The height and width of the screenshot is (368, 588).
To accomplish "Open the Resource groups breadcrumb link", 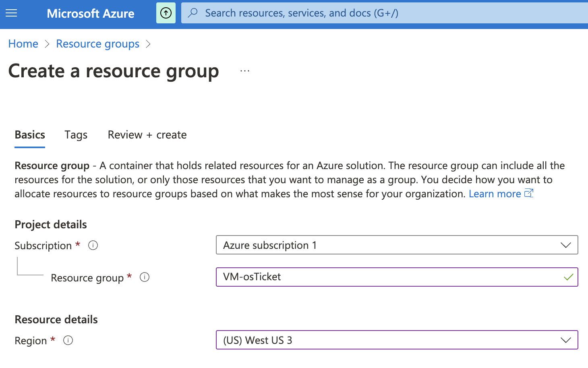I will point(97,44).
